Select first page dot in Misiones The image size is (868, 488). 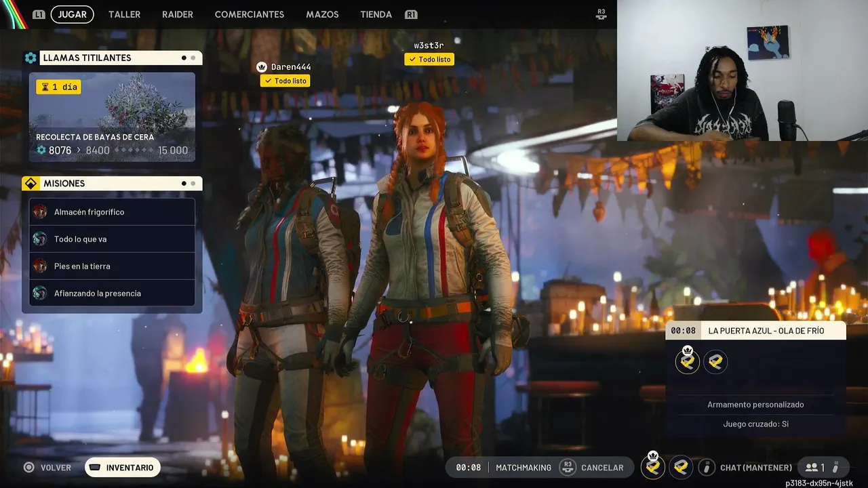click(184, 184)
